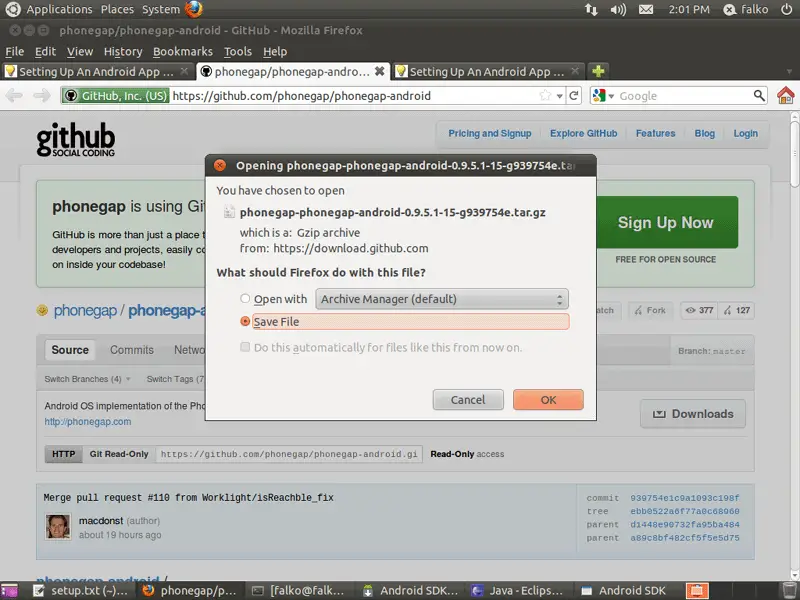The image size is (800, 600).
Task: Select the HTTP clone URL button
Action: pos(64,454)
